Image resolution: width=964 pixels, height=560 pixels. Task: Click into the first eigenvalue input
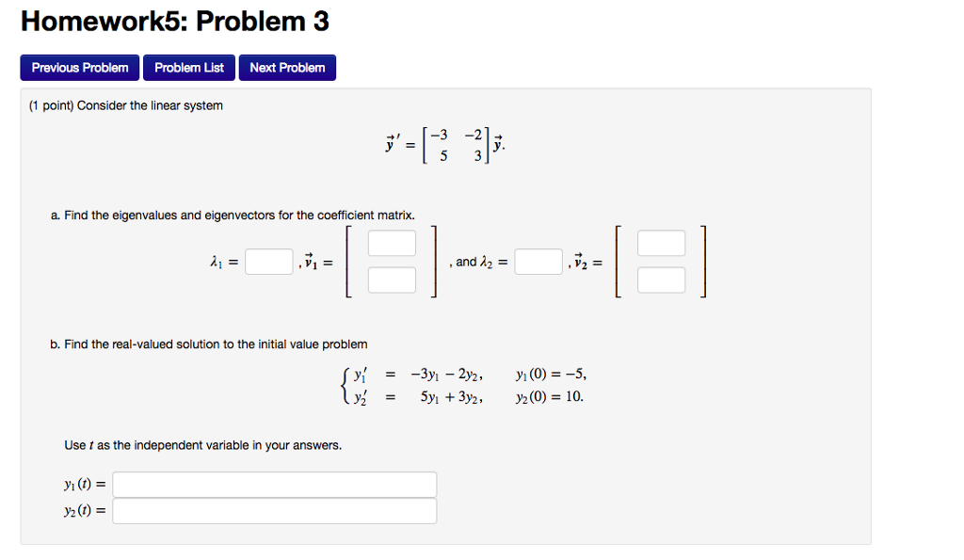[x=268, y=261]
